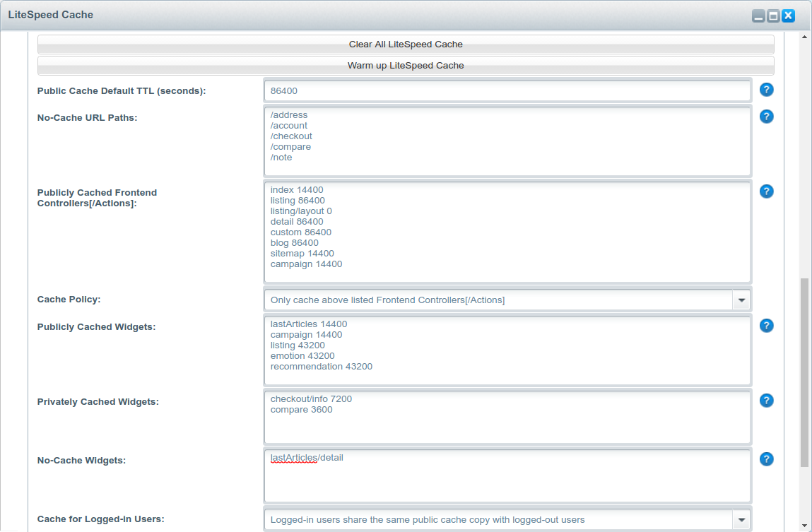
Task: Click in Publicly Cached Frontend Controllers textarea
Action: click(507, 232)
